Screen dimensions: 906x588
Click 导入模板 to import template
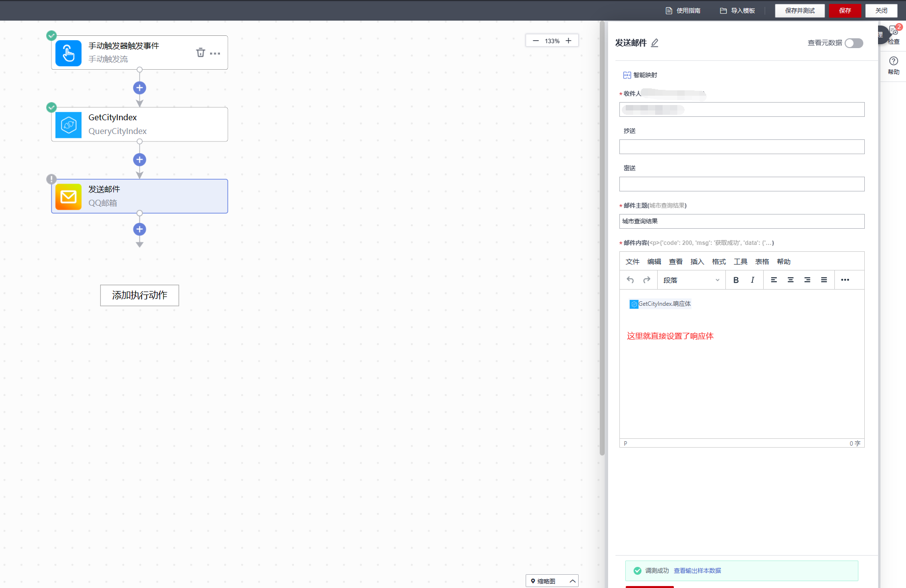point(738,11)
